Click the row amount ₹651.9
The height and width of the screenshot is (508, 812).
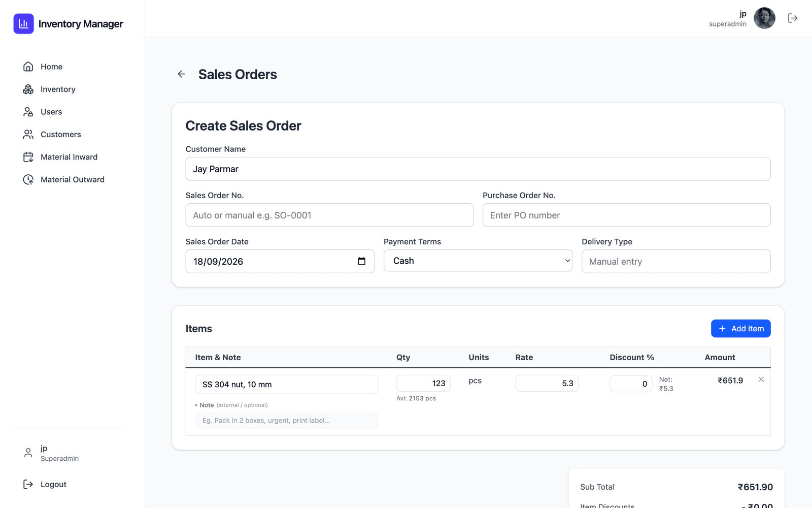point(730,380)
